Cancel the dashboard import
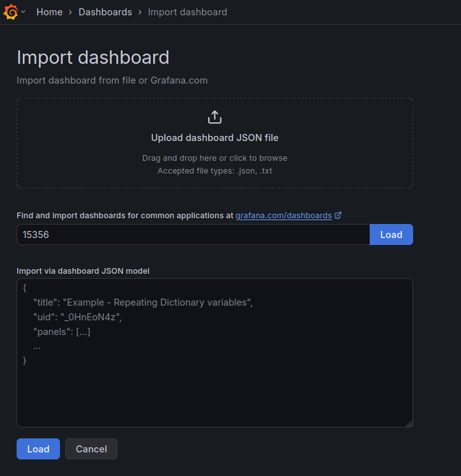 tap(91, 449)
